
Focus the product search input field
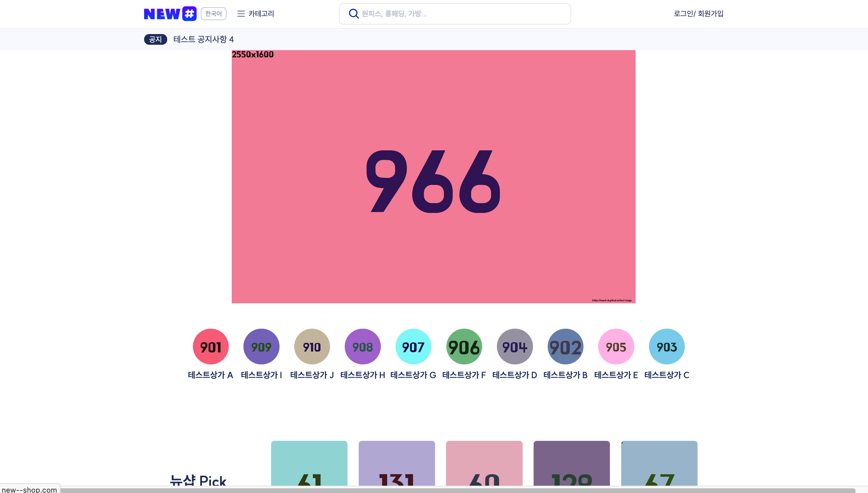tap(461, 14)
